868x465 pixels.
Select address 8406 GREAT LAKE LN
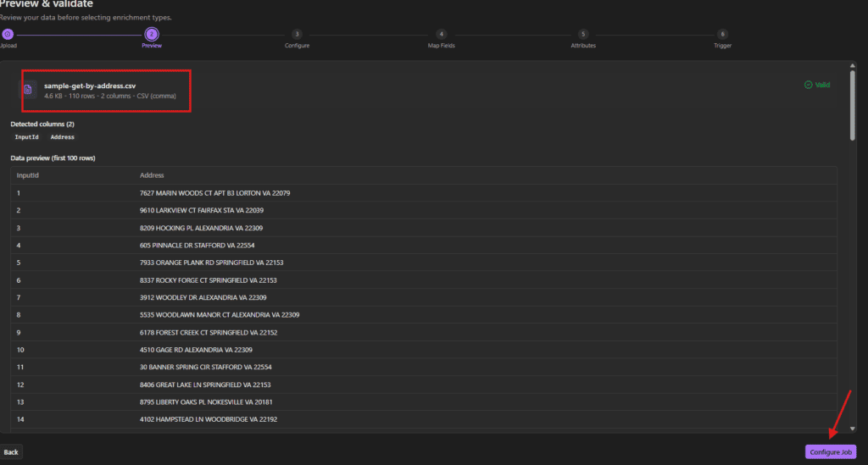coord(205,385)
